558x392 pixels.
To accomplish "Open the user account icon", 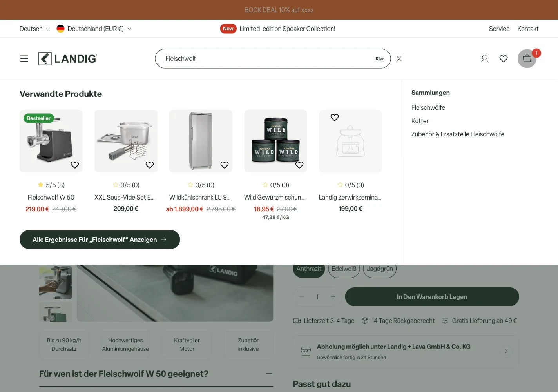I will coord(485,59).
